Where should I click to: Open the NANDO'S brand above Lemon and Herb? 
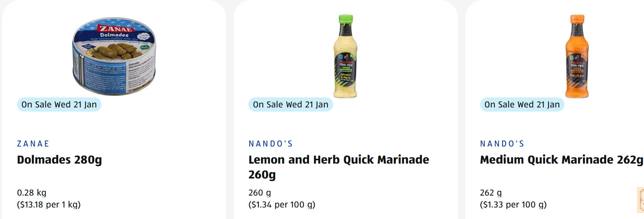(271, 144)
